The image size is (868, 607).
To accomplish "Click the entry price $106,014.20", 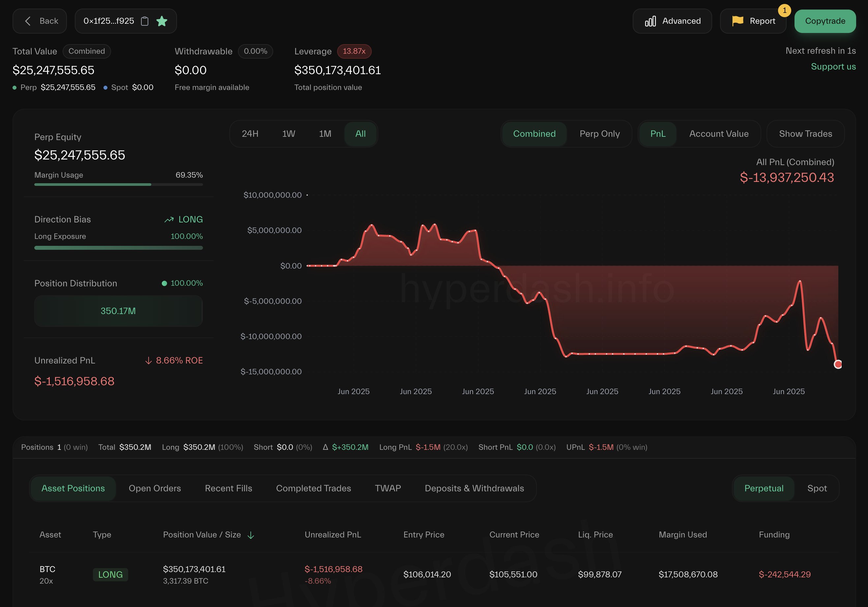I will coord(427,574).
